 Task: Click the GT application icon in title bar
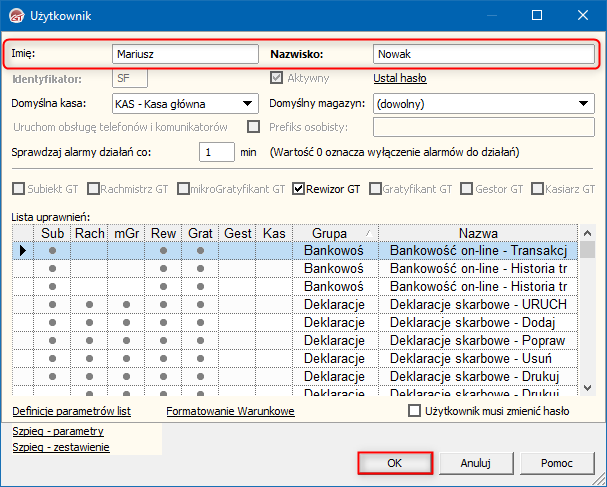tap(16, 15)
